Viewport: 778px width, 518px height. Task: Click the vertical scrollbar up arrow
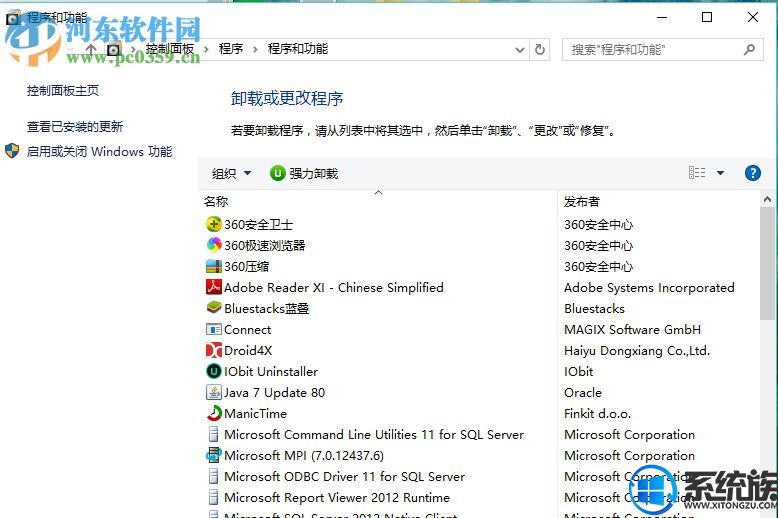tap(767, 199)
